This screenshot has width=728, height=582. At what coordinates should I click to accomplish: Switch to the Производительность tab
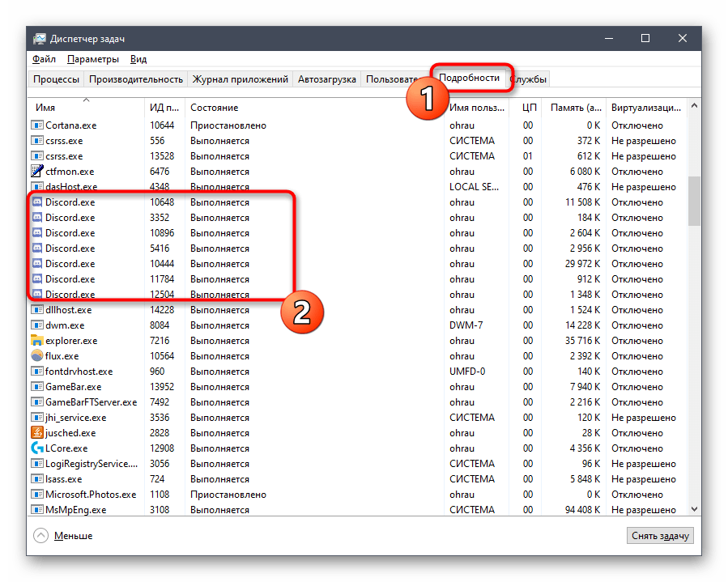pos(136,79)
